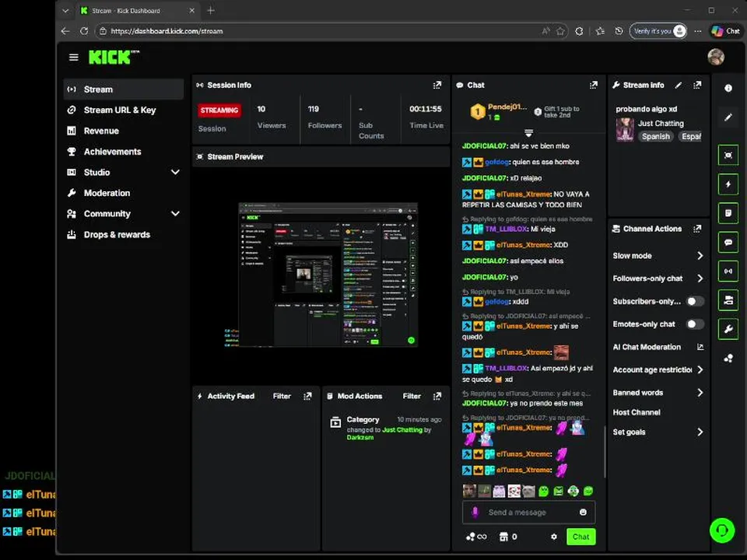Pop out the Mod Actions panel
Image resolution: width=747 pixels, height=560 pixels.
click(437, 396)
